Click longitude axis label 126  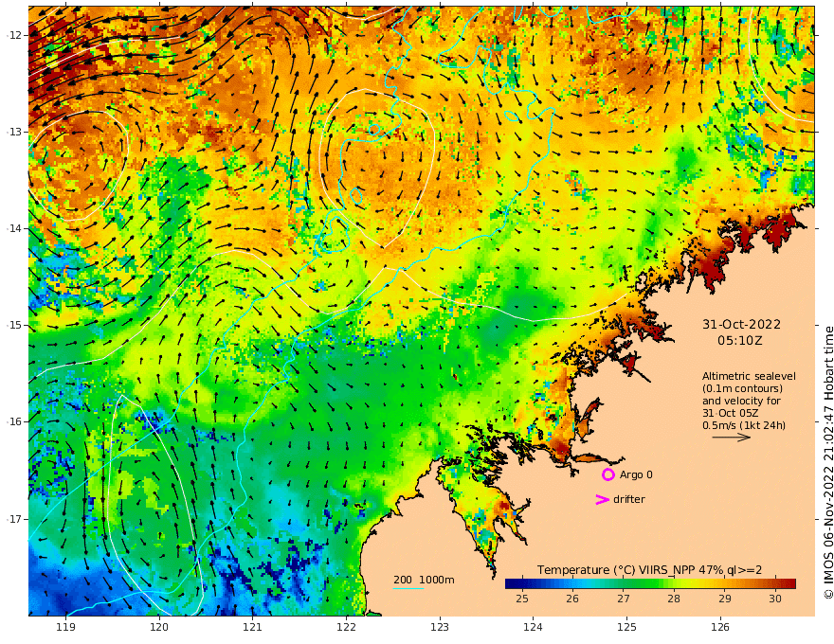point(720,627)
